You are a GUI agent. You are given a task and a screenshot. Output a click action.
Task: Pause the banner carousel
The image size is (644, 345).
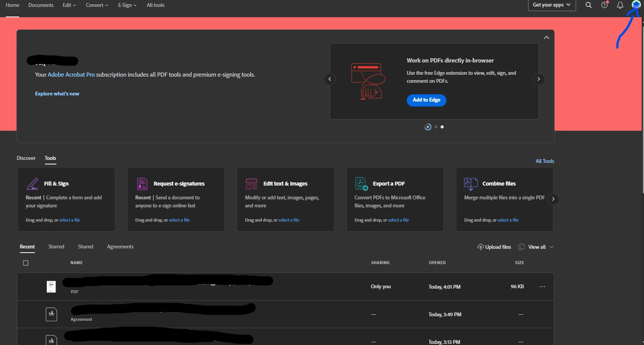pyautogui.click(x=428, y=127)
